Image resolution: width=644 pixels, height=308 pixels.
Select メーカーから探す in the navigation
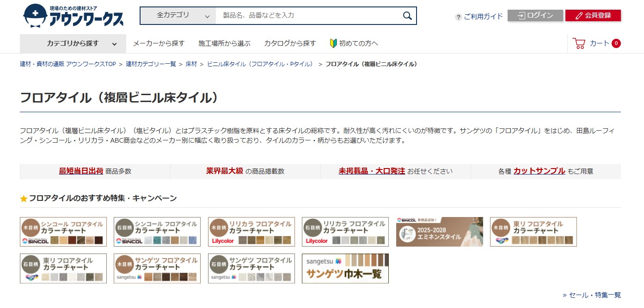(x=159, y=43)
